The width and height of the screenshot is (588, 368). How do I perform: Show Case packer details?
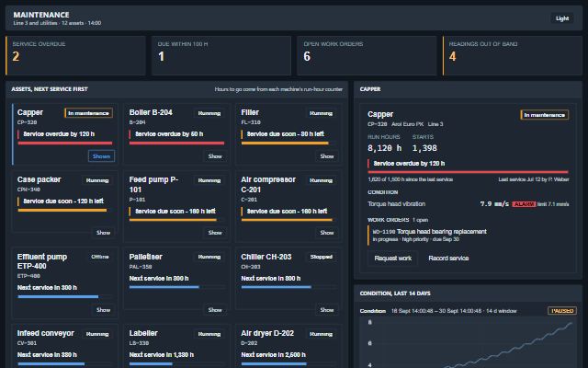(103, 233)
